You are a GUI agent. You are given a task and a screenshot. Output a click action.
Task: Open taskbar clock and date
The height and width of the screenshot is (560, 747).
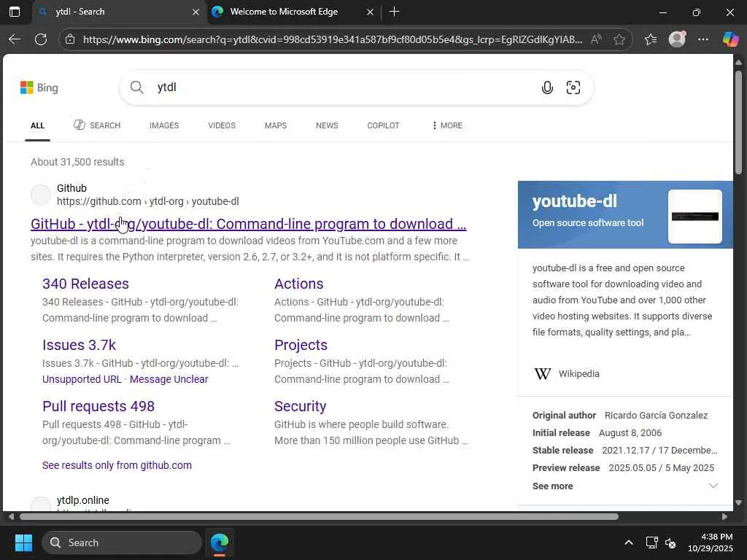[x=711, y=542]
